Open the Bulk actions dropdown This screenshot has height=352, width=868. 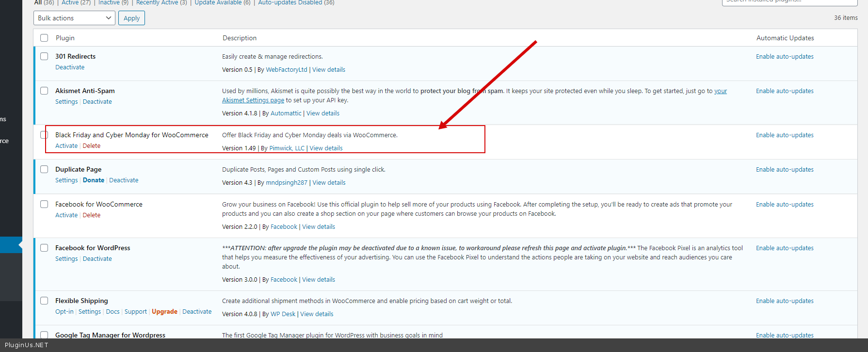(x=74, y=18)
